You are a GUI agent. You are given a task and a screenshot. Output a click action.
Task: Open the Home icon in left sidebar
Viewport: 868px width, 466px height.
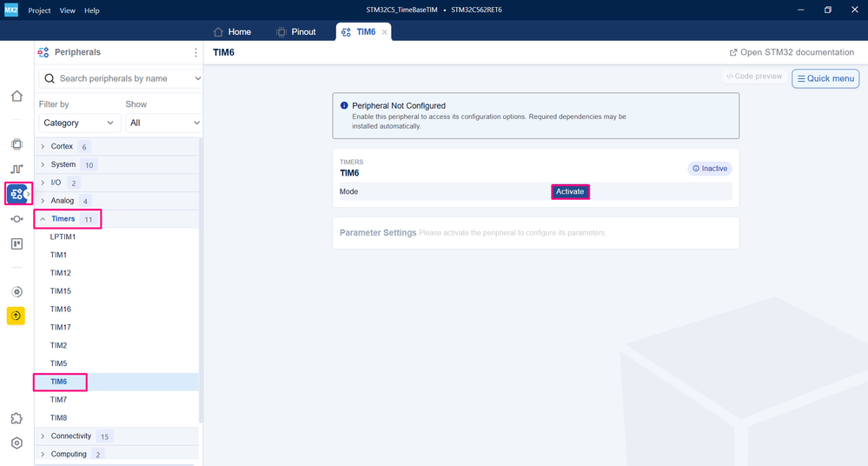[x=17, y=96]
